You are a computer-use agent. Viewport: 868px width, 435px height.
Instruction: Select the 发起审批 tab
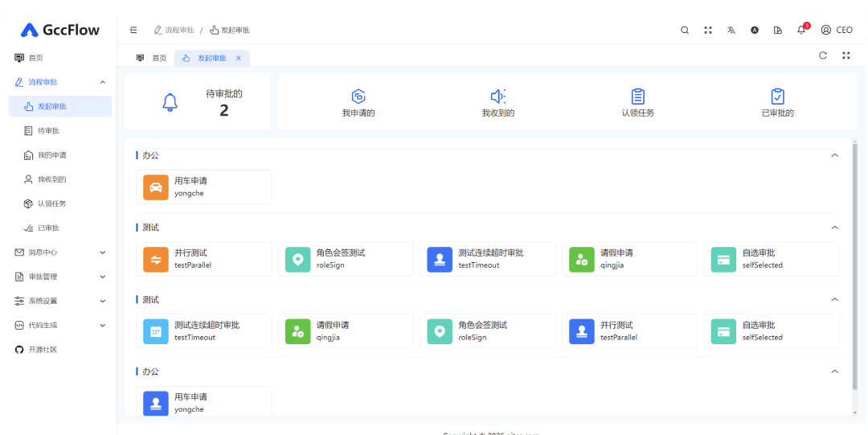coord(212,58)
